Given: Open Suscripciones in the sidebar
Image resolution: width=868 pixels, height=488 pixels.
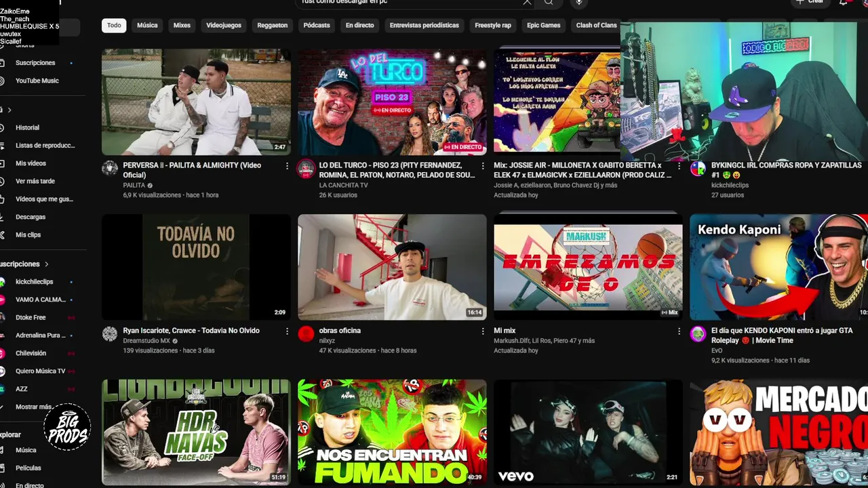Looking at the screenshot, I should [35, 63].
